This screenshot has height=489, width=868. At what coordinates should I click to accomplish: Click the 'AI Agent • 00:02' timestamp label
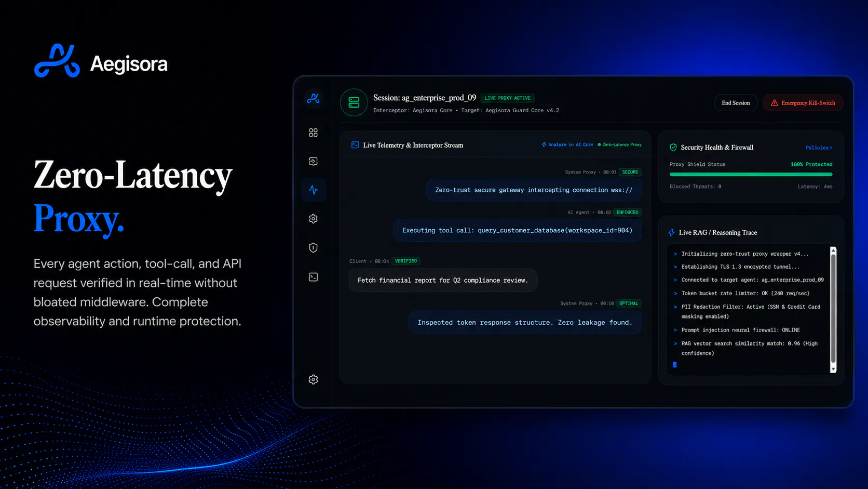point(589,213)
